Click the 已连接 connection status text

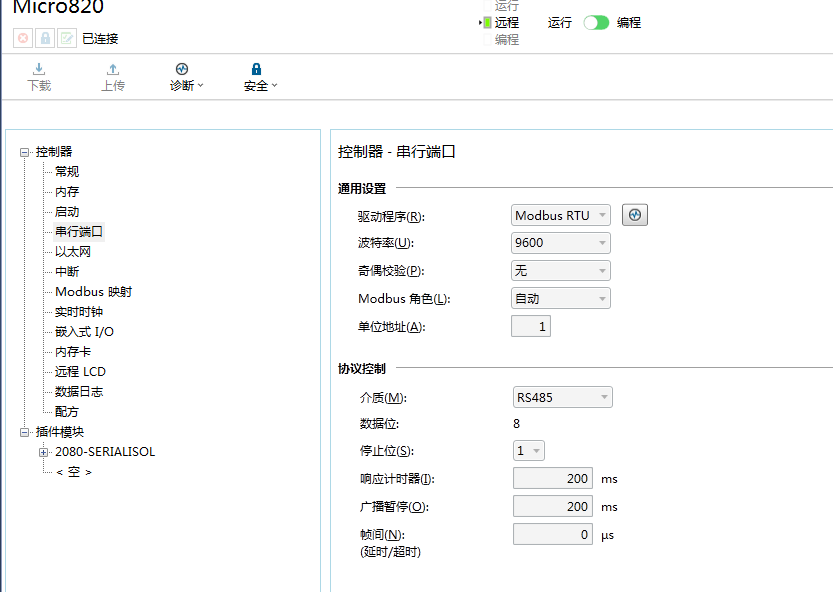point(100,38)
